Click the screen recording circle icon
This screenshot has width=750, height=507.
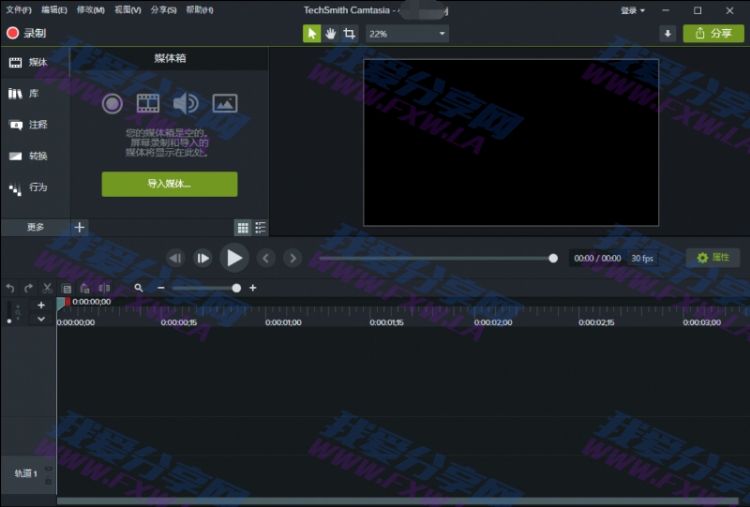point(112,103)
